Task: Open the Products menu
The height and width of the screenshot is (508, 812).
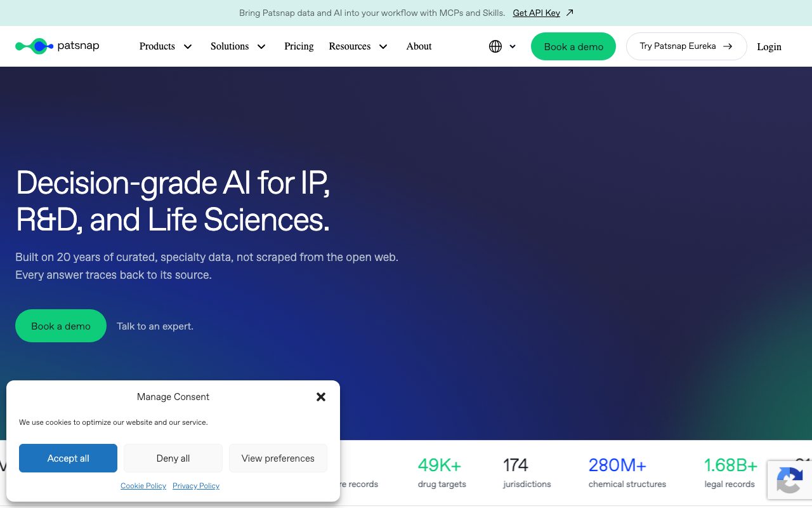Action: point(157,46)
